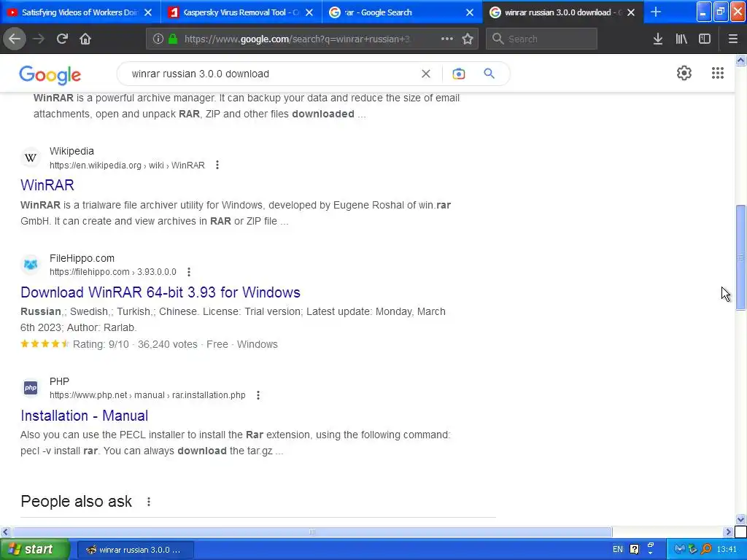Image resolution: width=747 pixels, height=560 pixels.
Task: Click the horizontal scrollbar thumb
Action: click(312, 532)
